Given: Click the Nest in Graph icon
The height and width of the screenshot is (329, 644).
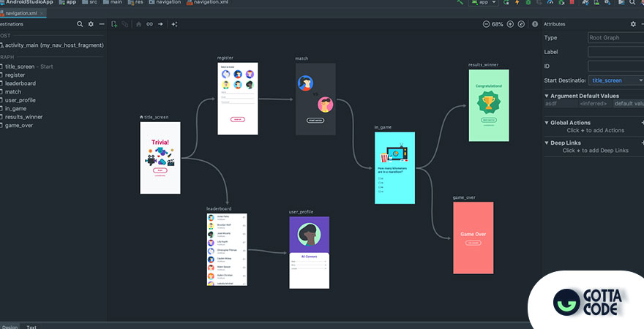Looking at the screenshot, I should click(125, 24).
